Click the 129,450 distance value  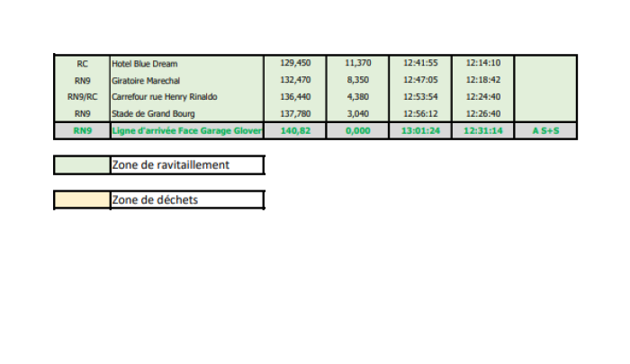click(295, 64)
